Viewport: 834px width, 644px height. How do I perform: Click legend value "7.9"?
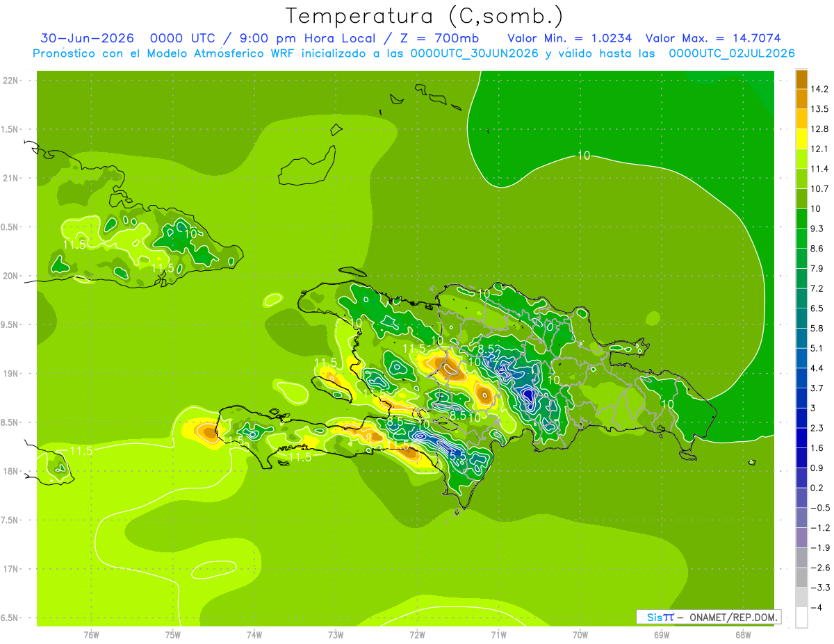click(817, 268)
